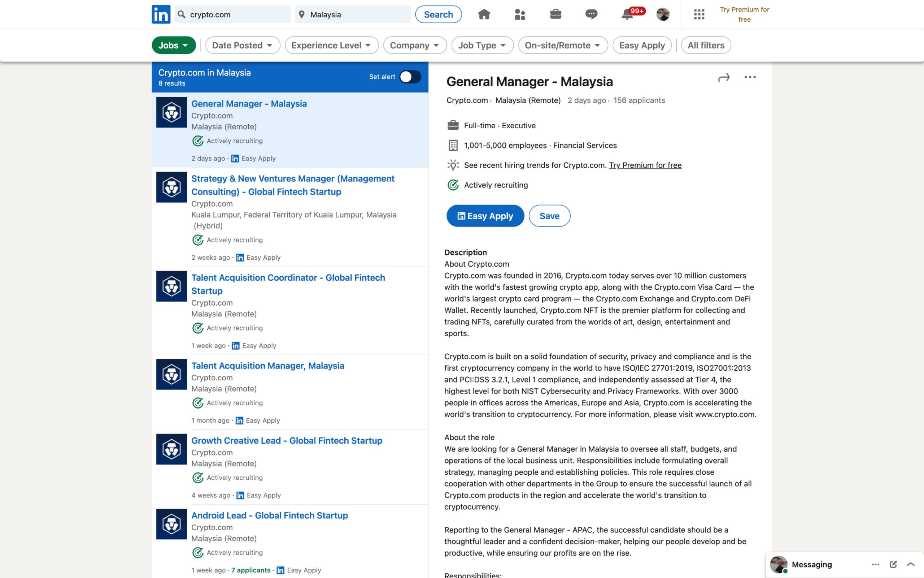
Task: Click the location pin icon in location box
Action: coord(302,14)
